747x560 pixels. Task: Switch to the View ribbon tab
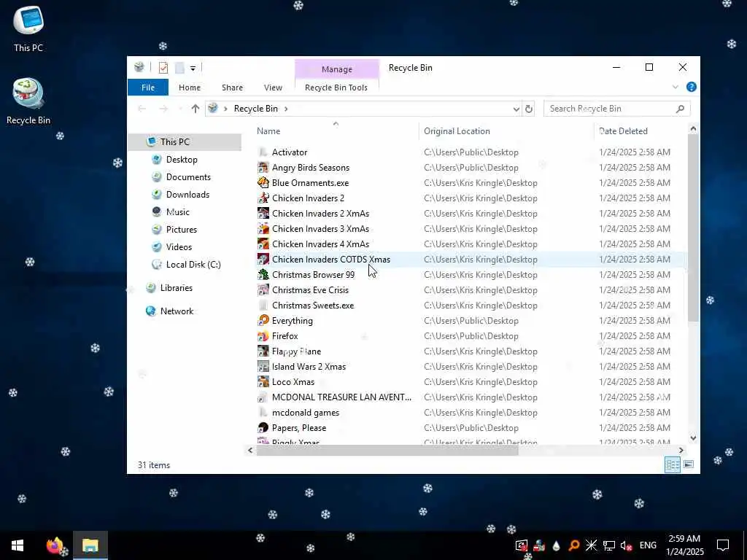(x=273, y=87)
